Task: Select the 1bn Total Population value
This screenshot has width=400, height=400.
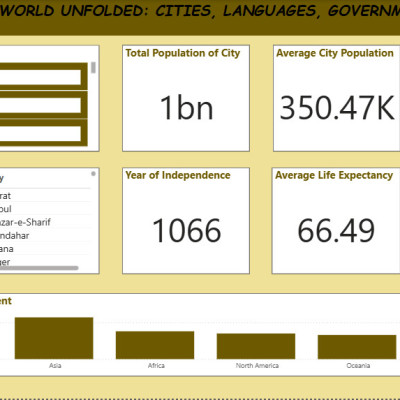Action: (x=187, y=108)
